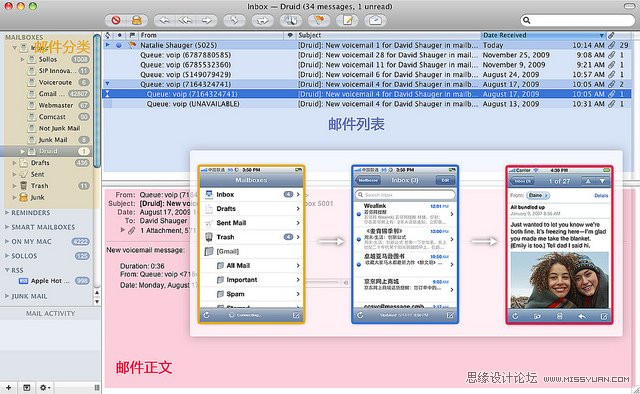The width and height of the screenshot is (640, 394).
Task: Expand the Reminders sidebar section
Action: (7, 213)
